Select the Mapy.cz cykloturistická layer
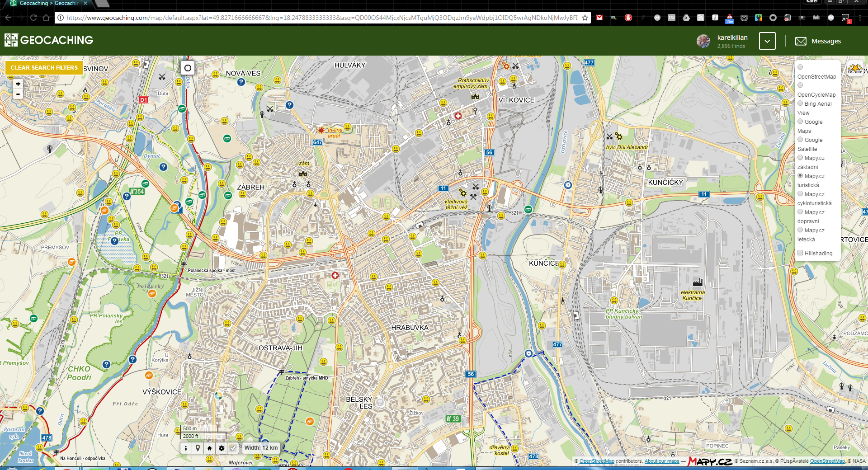 pyautogui.click(x=800, y=194)
